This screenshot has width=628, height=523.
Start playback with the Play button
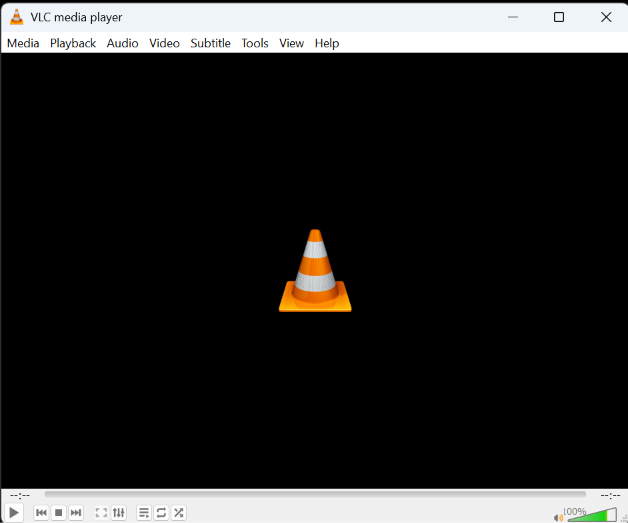click(x=14, y=513)
